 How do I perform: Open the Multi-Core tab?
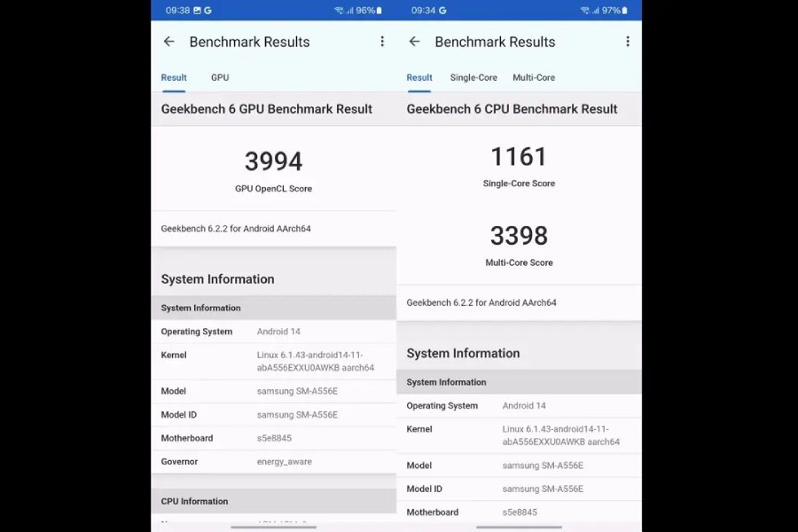pos(534,78)
